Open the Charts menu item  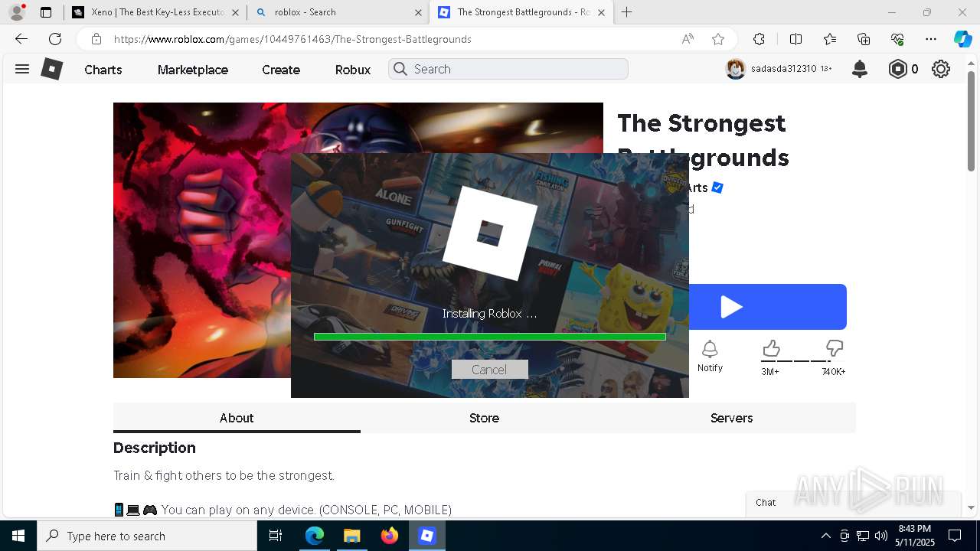click(103, 70)
